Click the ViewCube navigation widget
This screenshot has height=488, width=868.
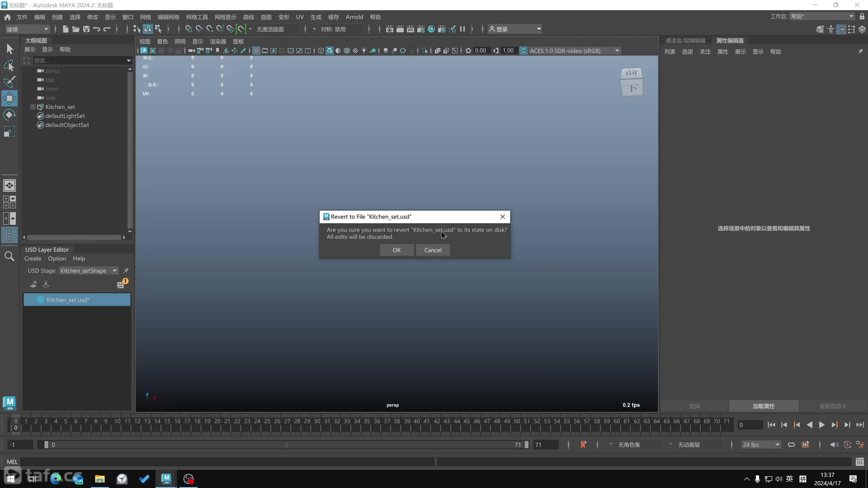point(631,82)
